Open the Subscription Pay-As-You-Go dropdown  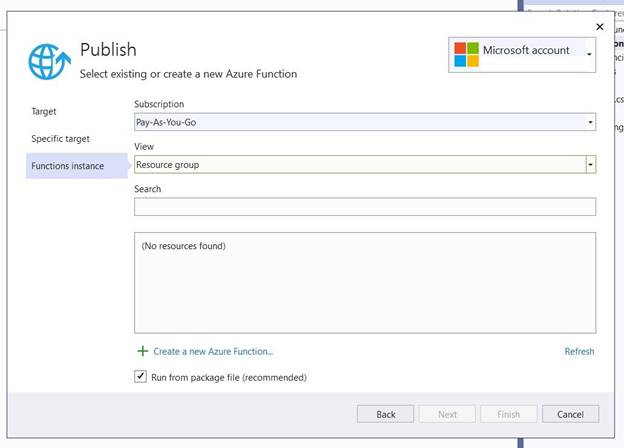(x=365, y=122)
